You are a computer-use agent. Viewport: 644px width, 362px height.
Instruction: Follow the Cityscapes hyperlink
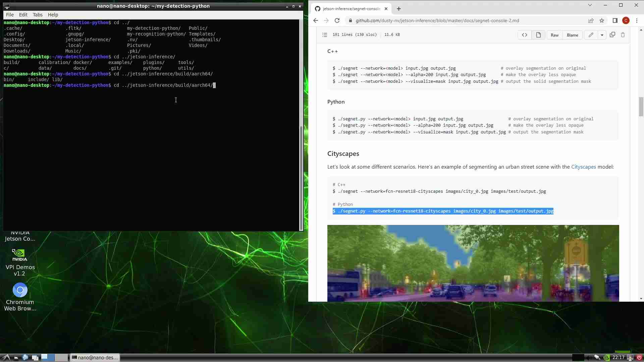click(583, 167)
